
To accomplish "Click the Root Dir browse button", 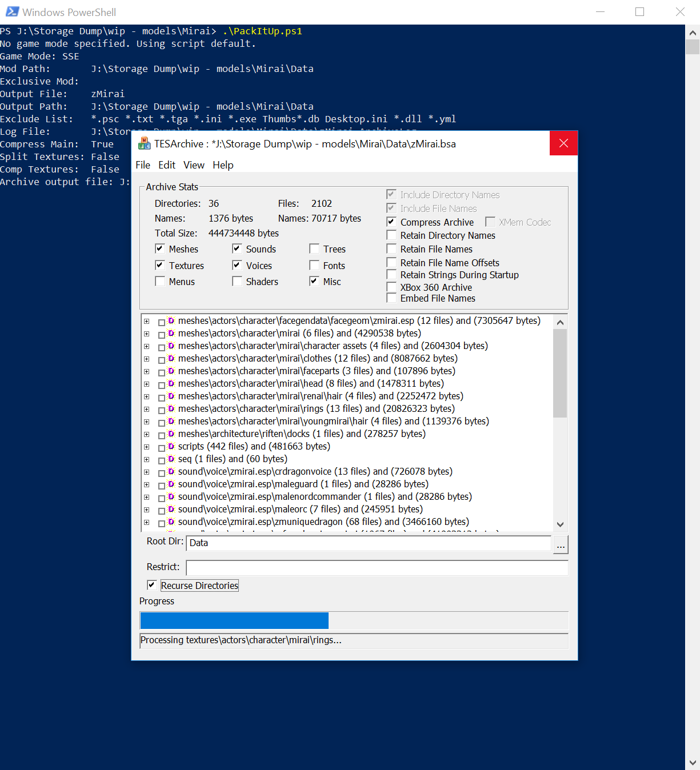I will [x=561, y=545].
